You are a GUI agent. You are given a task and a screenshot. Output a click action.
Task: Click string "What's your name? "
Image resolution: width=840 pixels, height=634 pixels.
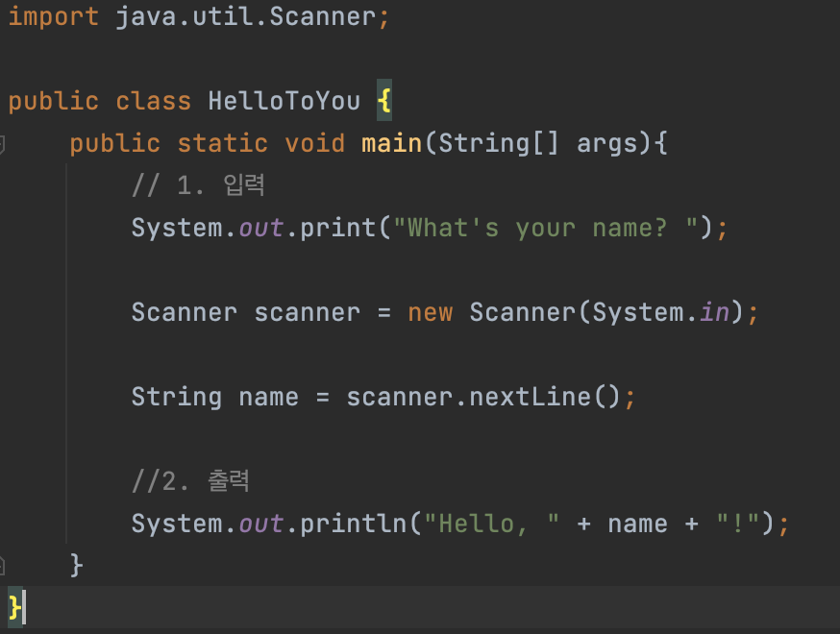(x=545, y=228)
